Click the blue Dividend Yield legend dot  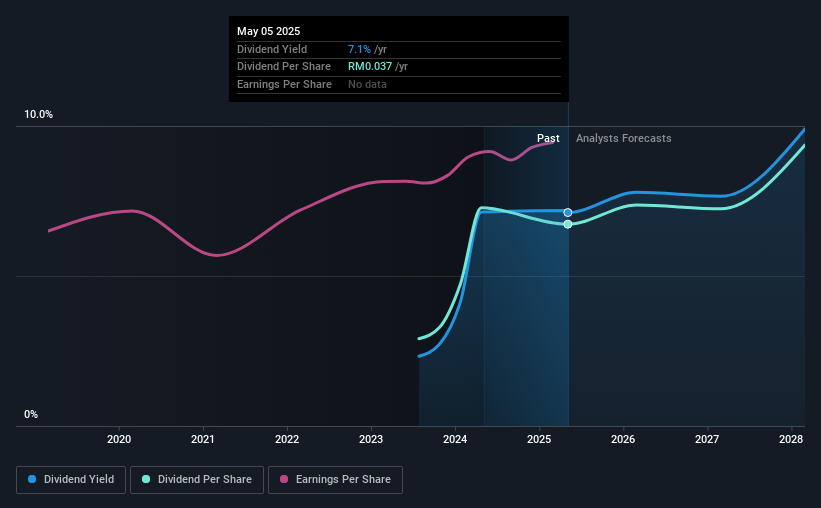[32, 479]
